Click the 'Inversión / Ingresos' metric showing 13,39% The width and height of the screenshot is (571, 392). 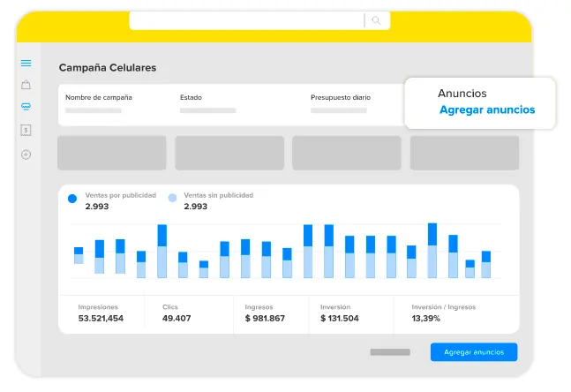click(446, 313)
